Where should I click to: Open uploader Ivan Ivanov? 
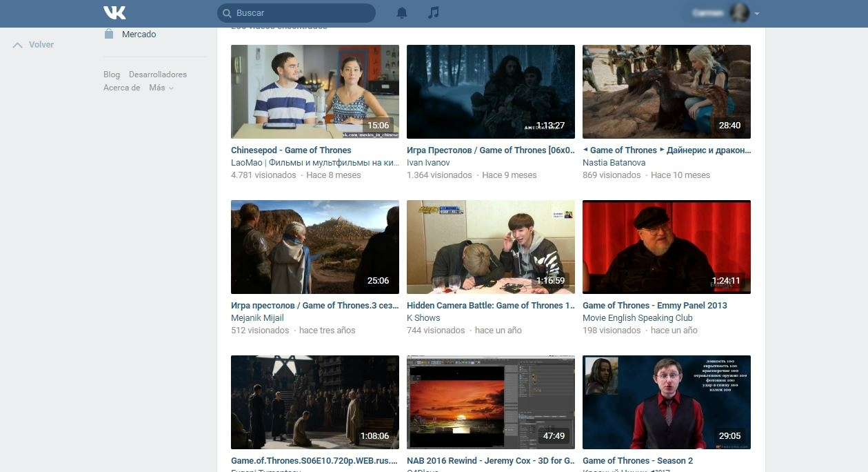[428, 163]
